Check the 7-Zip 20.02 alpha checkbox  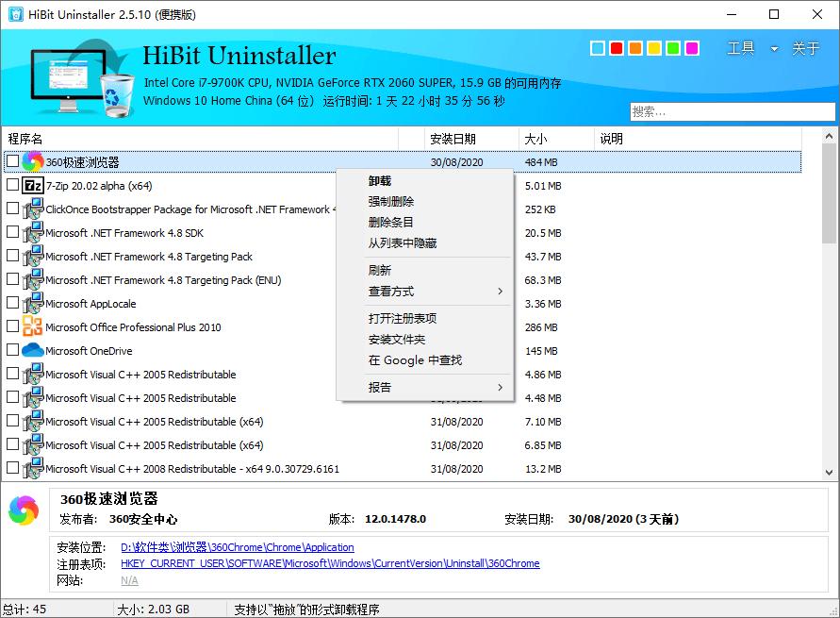click(x=12, y=186)
